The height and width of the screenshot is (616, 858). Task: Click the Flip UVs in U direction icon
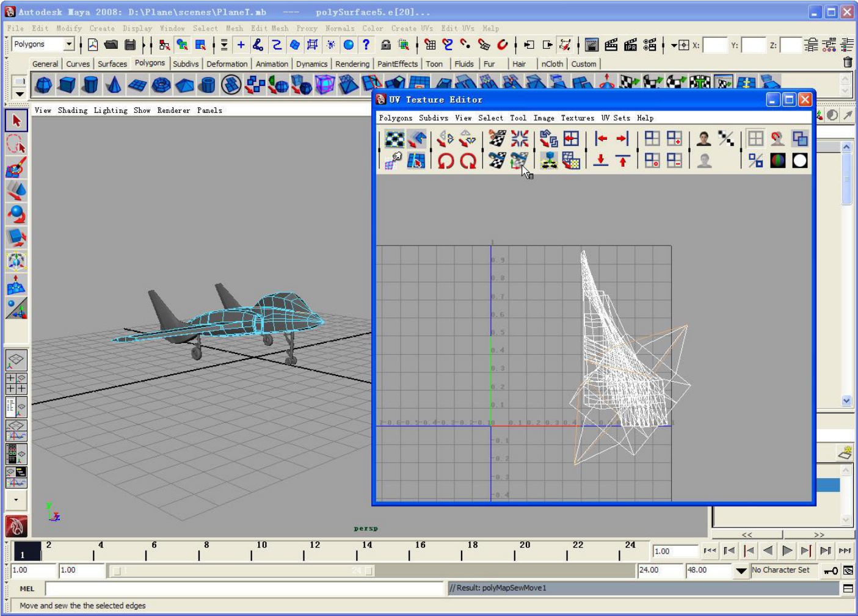[445, 139]
